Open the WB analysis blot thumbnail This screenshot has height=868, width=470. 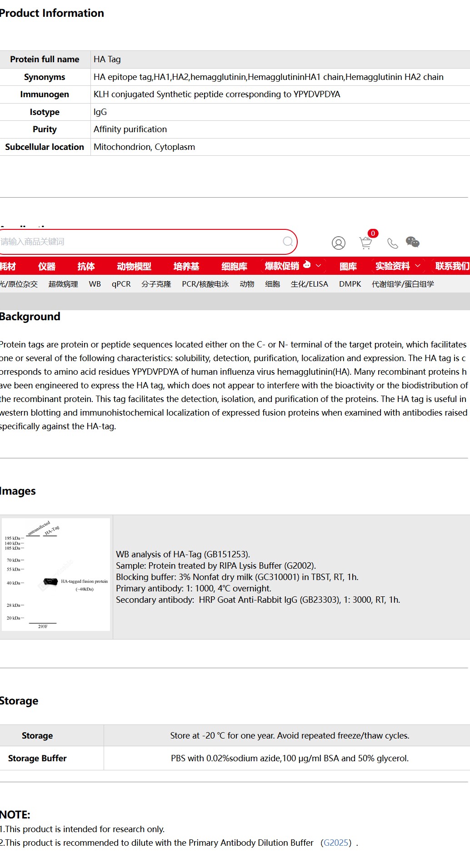pyautogui.click(x=56, y=575)
